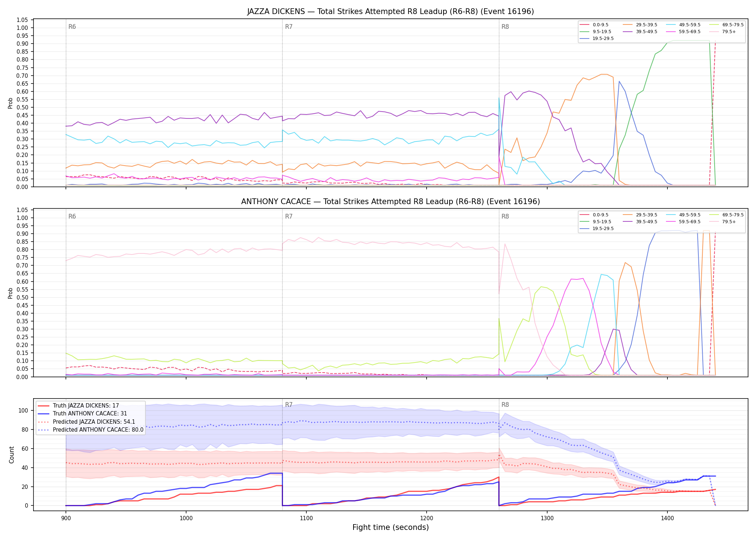Select '0.0-9.5' legend label in Jazza Dickens chart
The image size is (756, 540).
pos(600,25)
